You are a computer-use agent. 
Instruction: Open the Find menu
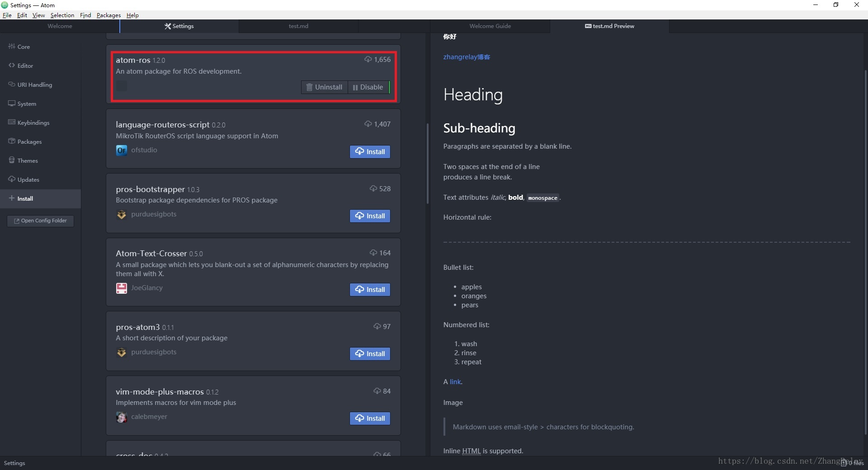point(85,15)
